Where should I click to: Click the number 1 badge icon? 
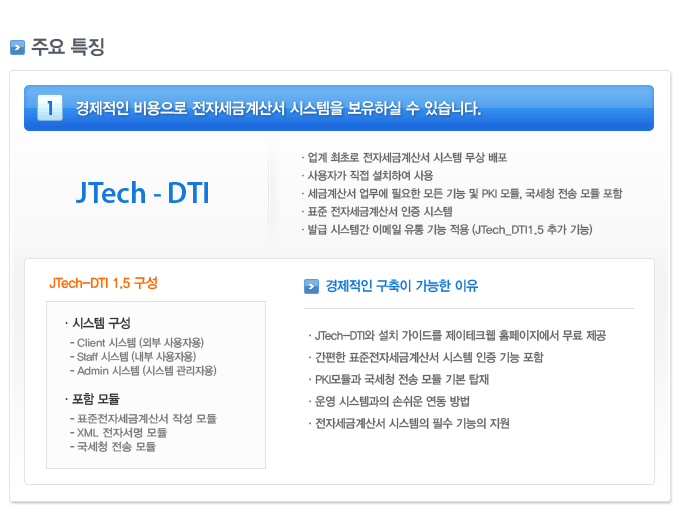[50, 108]
